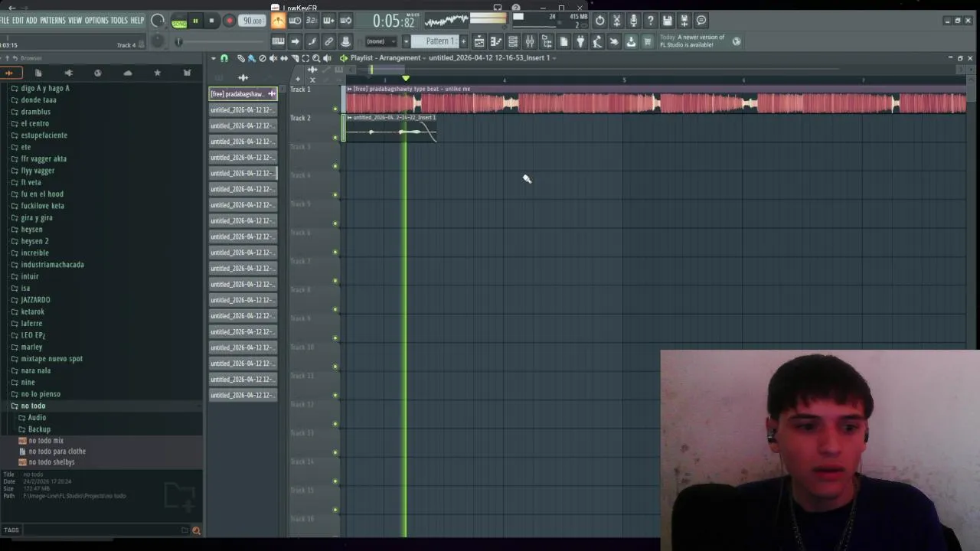Open the Channel rack icon
The height and width of the screenshot is (551, 980).
click(513, 41)
